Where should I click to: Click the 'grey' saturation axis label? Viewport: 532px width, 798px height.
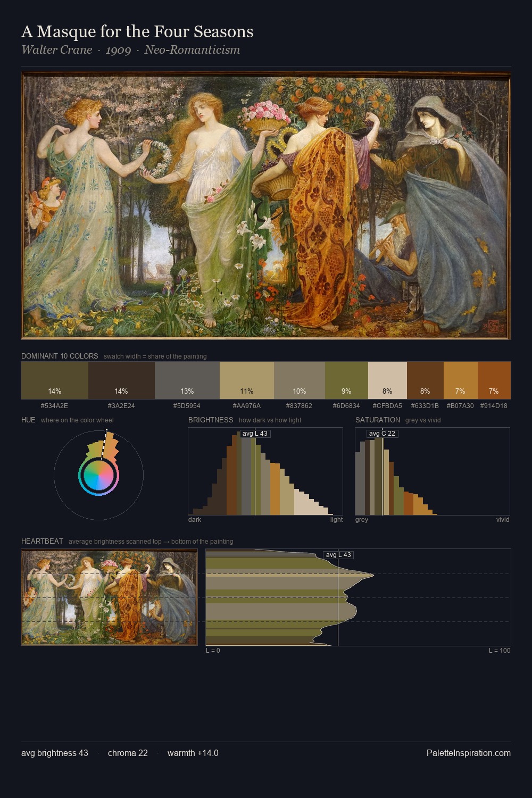coord(362,520)
